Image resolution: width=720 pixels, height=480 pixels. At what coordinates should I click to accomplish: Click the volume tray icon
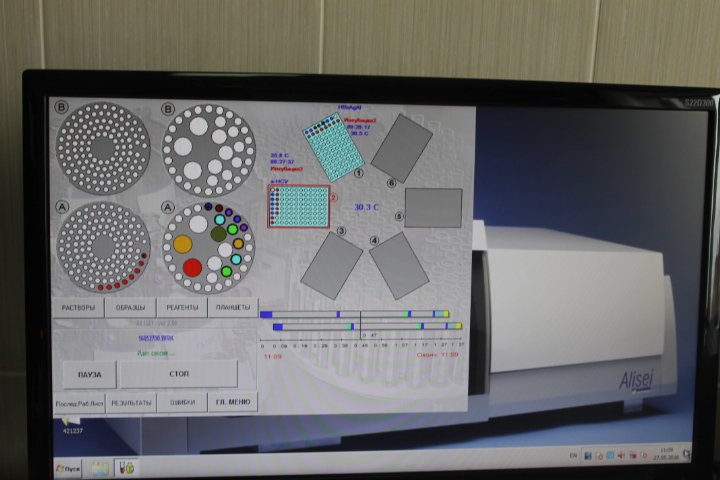pyautogui.click(x=621, y=455)
